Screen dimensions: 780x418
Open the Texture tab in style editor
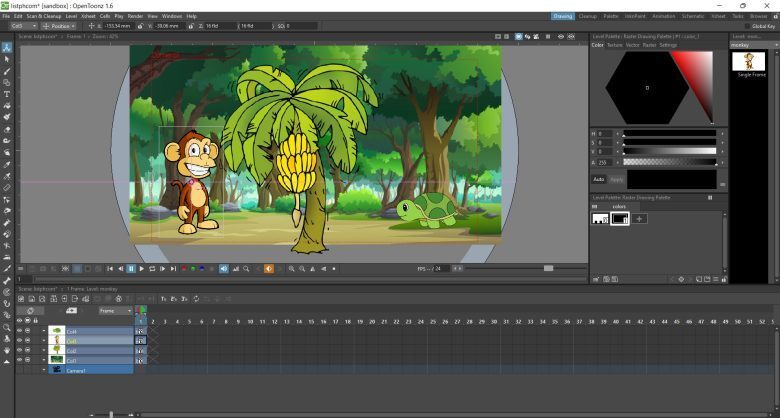(x=614, y=45)
